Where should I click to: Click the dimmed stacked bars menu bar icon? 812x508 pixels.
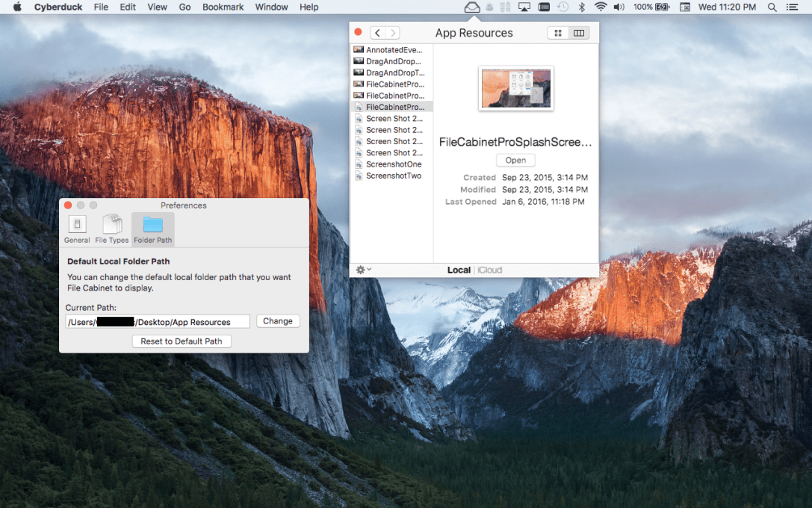[506, 7]
